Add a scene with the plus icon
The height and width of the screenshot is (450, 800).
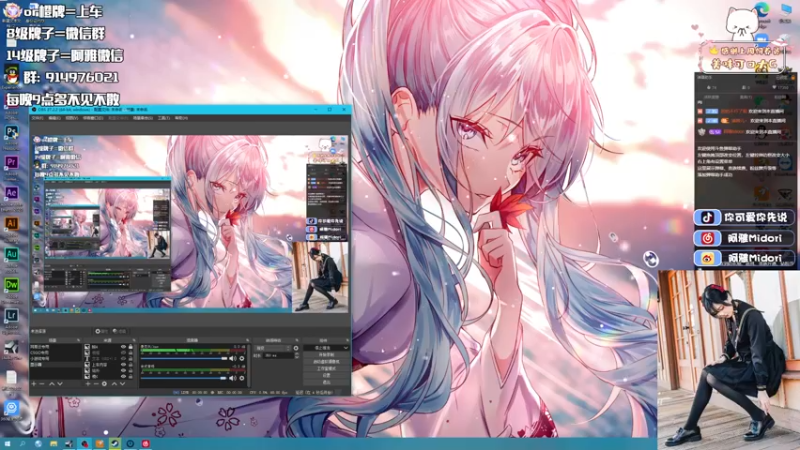click(34, 384)
